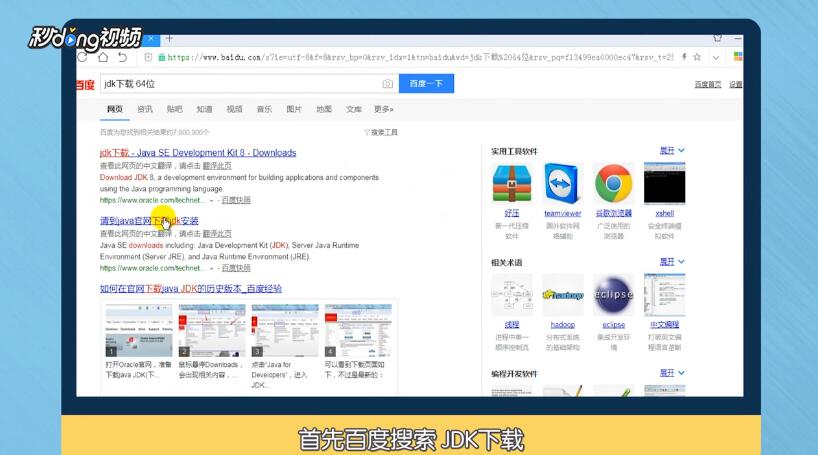This screenshot has width=818, height=455.
Task: Open step 2 thumbnail 鼠标悬停Downloads
Action: pos(212,330)
